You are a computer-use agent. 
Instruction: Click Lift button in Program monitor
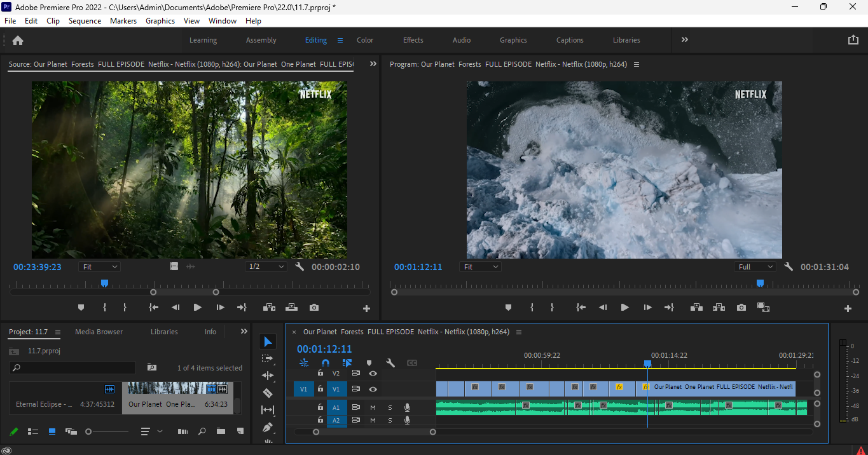[696, 308]
